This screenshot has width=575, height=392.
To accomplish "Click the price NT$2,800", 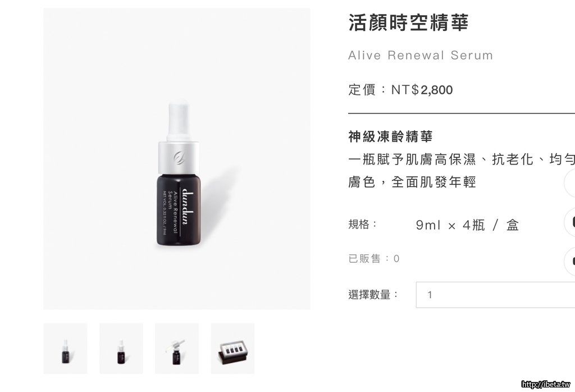I will 422,90.
